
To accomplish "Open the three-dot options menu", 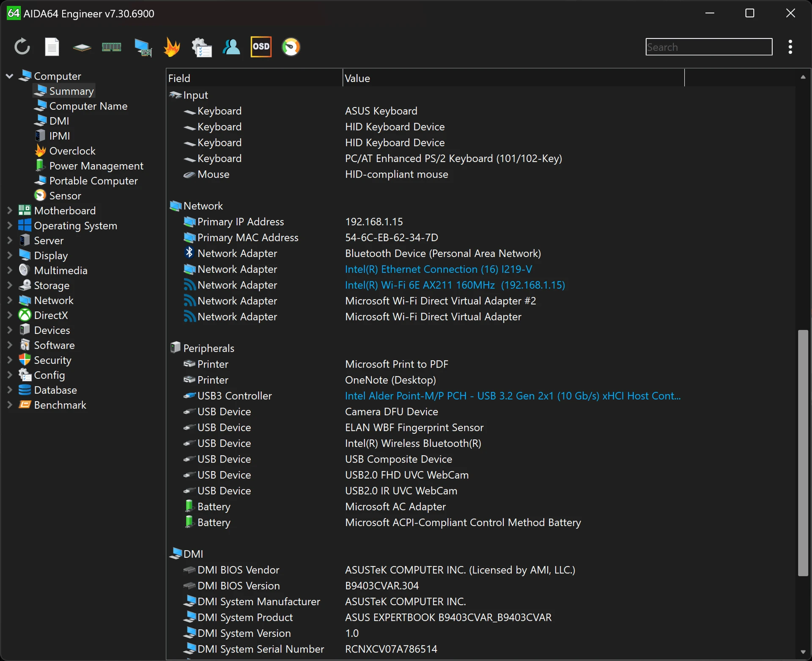I will pos(790,47).
